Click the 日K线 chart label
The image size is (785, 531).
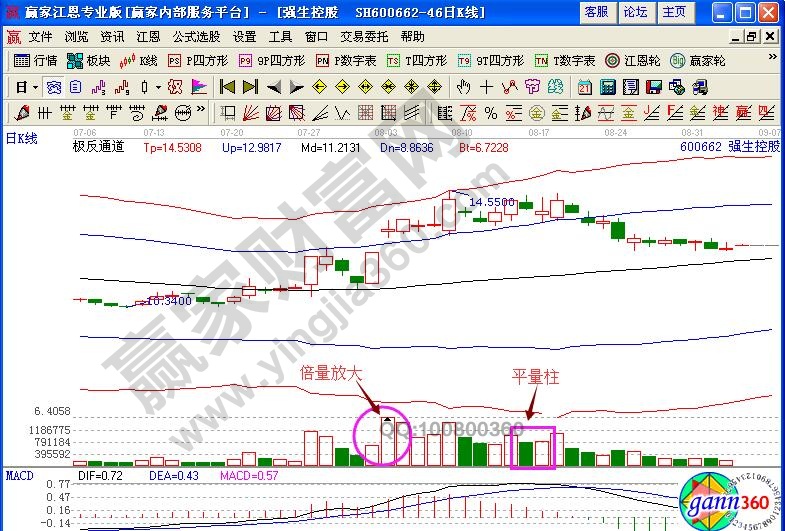(22, 139)
